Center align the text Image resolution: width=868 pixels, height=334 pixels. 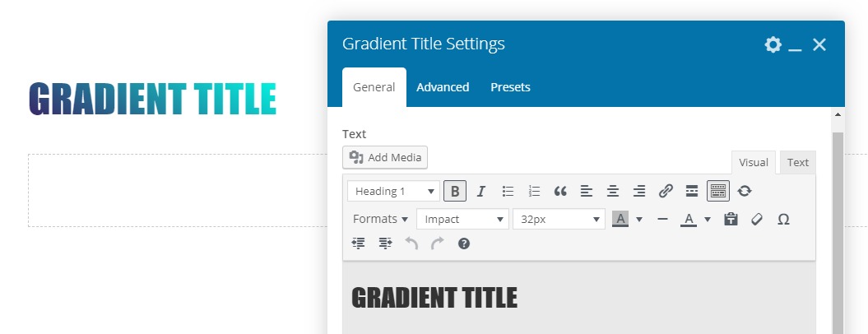[613, 191]
